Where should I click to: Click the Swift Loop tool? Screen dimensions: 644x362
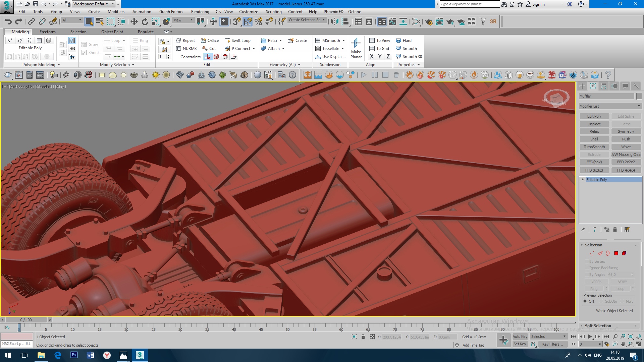pos(238,41)
